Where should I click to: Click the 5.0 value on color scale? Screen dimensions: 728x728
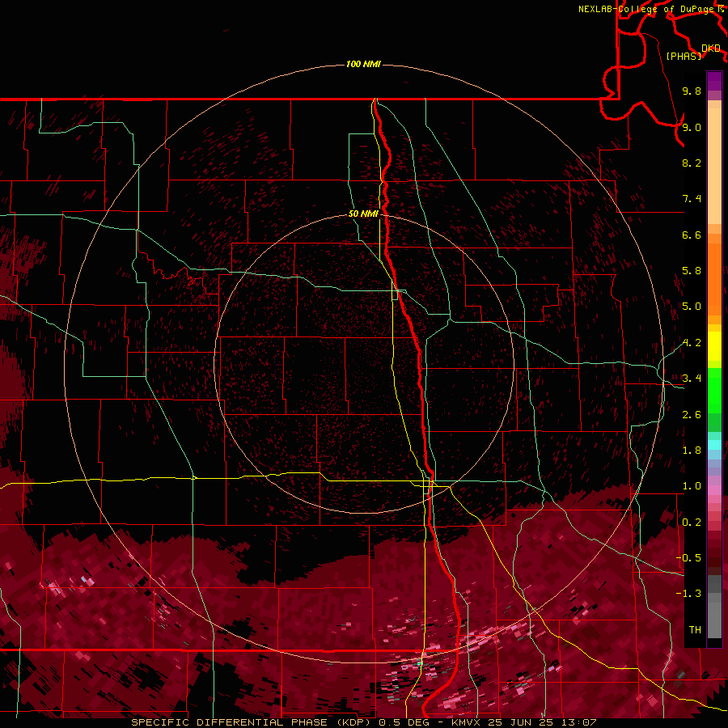coord(692,307)
